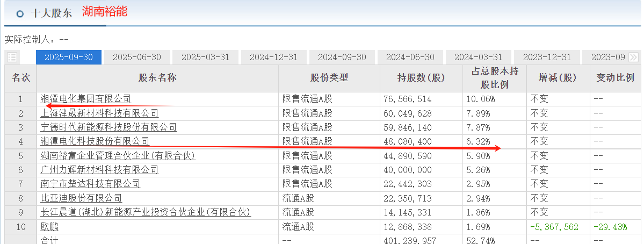Switch to the 2024-03-31 tab
This screenshot has width=644, height=244.
[478, 57]
